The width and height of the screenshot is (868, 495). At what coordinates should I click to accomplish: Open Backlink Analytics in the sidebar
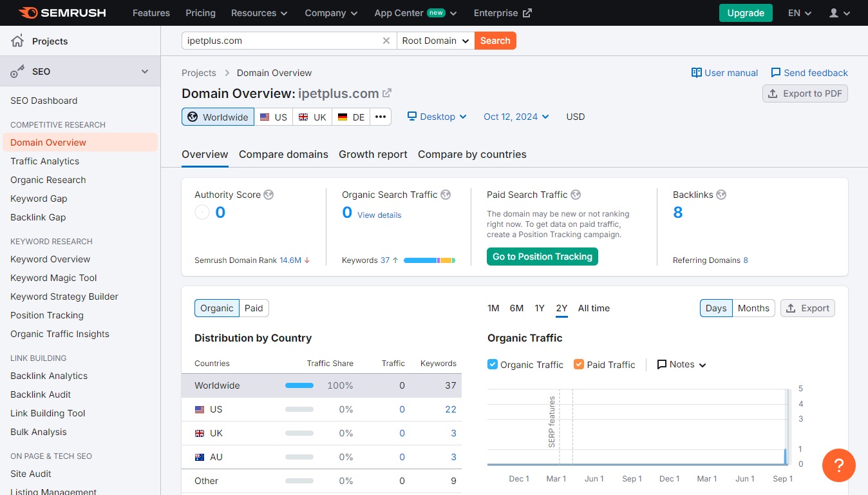pyautogui.click(x=49, y=376)
